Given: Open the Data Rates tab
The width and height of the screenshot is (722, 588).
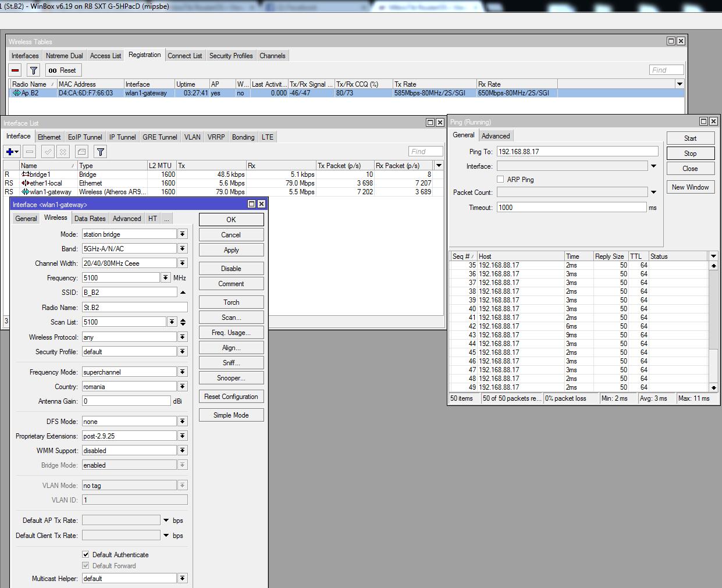Looking at the screenshot, I should (x=90, y=219).
